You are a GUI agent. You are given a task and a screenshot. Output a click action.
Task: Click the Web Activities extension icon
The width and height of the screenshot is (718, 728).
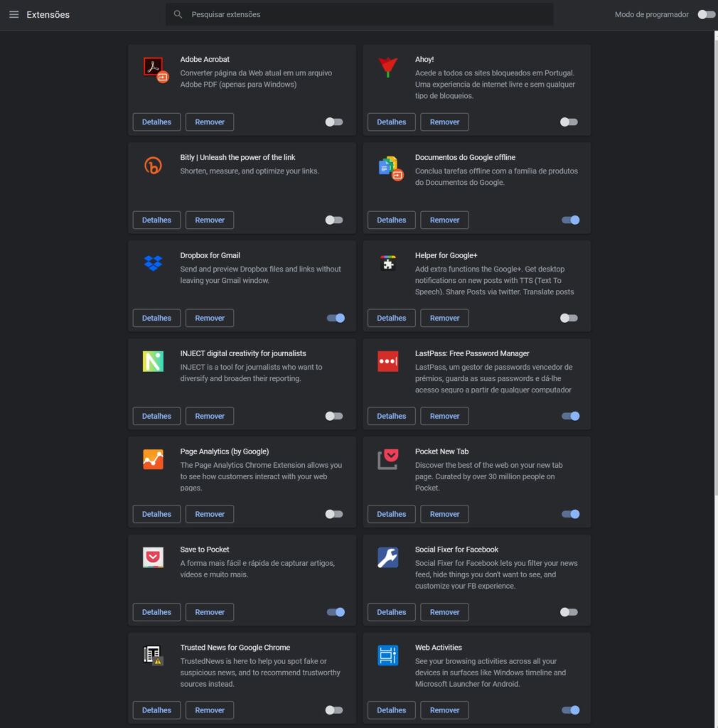pos(387,655)
